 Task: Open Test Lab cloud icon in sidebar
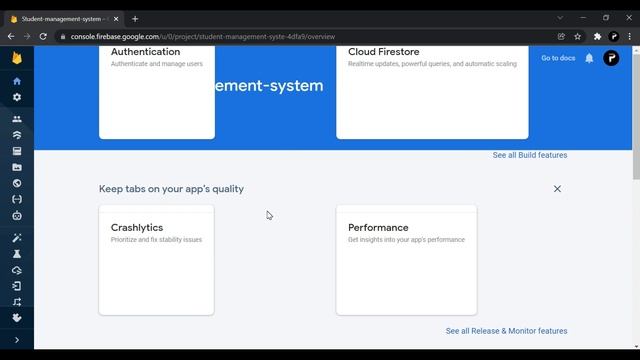(x=17, y=270)
